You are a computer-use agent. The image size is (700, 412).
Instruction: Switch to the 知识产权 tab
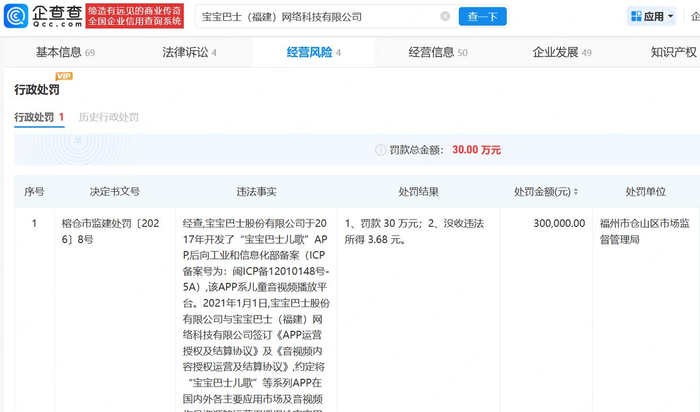click(x=674, y=52)
